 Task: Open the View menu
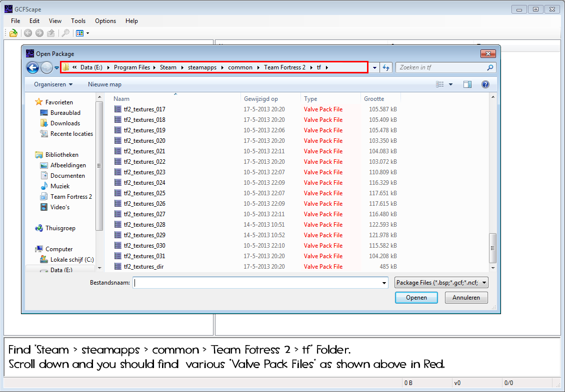click(x=55, y=21)
